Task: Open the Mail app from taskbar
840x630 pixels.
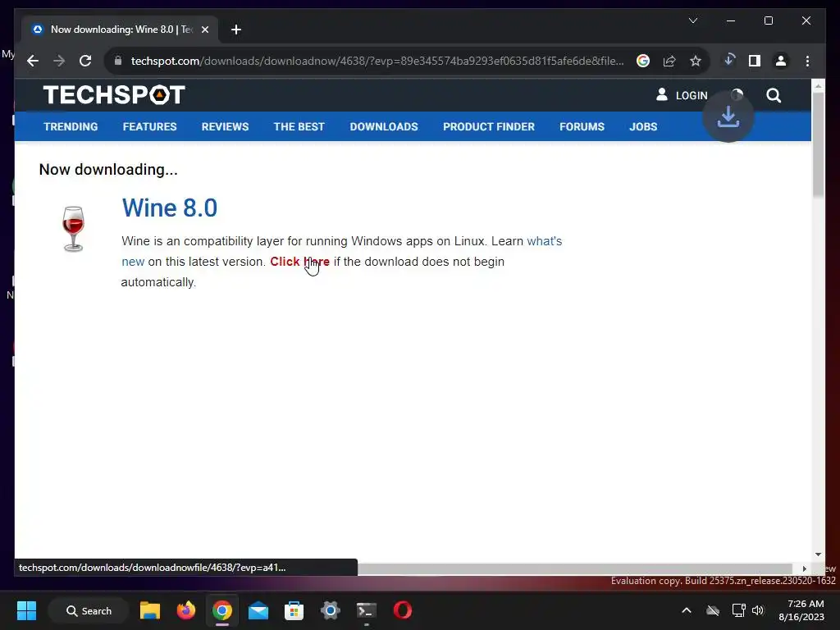Action: pyautogui.click(x=258, y=610)
